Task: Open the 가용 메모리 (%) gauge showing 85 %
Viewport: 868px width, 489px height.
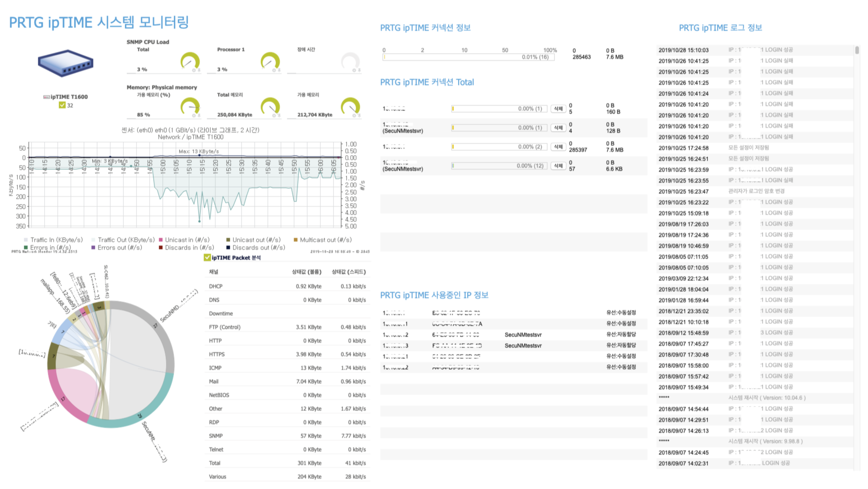Action: tap(190, 107)
